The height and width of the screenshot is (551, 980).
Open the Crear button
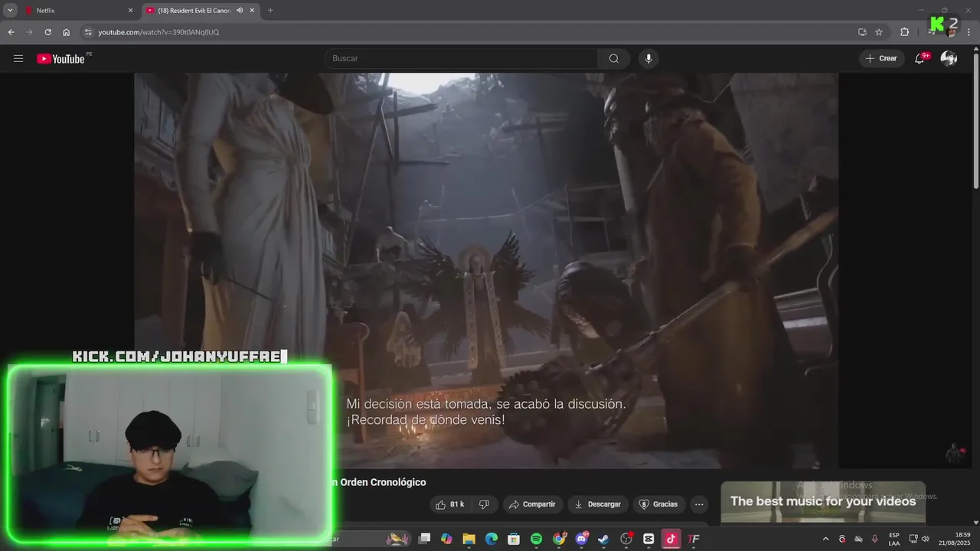[881, 58]
